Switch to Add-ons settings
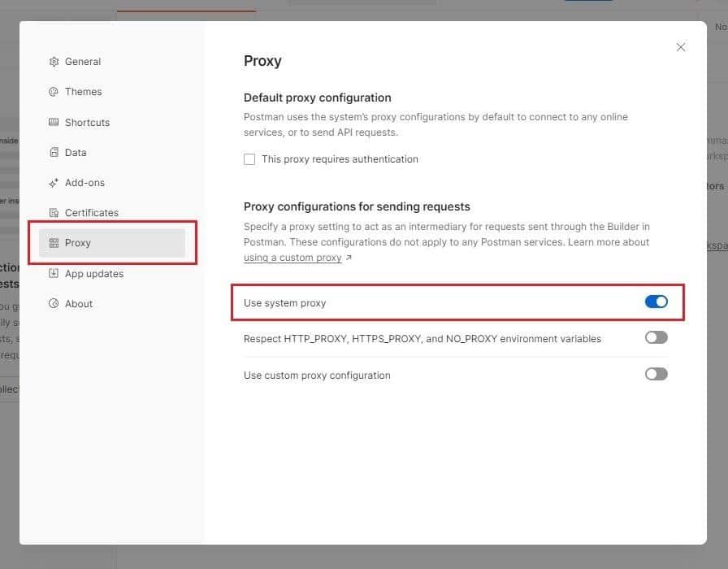 85,183
